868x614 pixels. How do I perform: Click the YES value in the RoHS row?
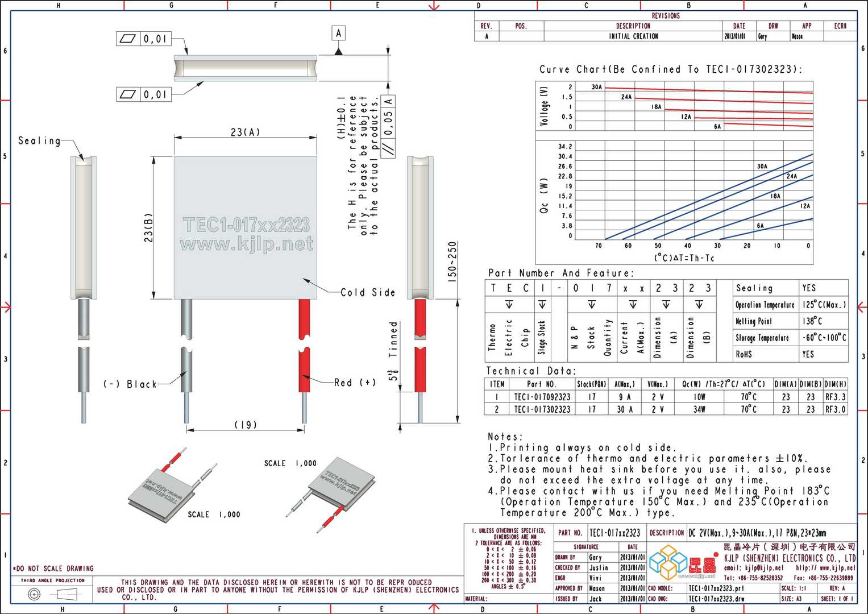pyautogui.click(x=808, y=354)
